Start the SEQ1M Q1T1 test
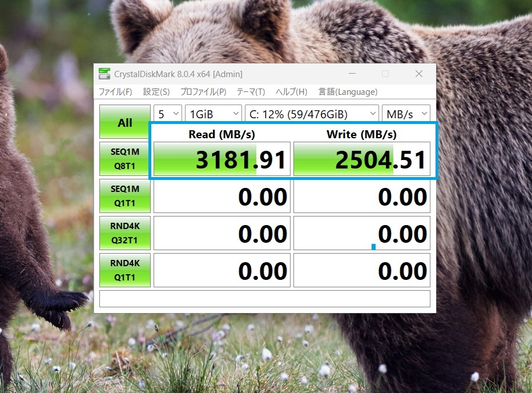 coord(125,196)
